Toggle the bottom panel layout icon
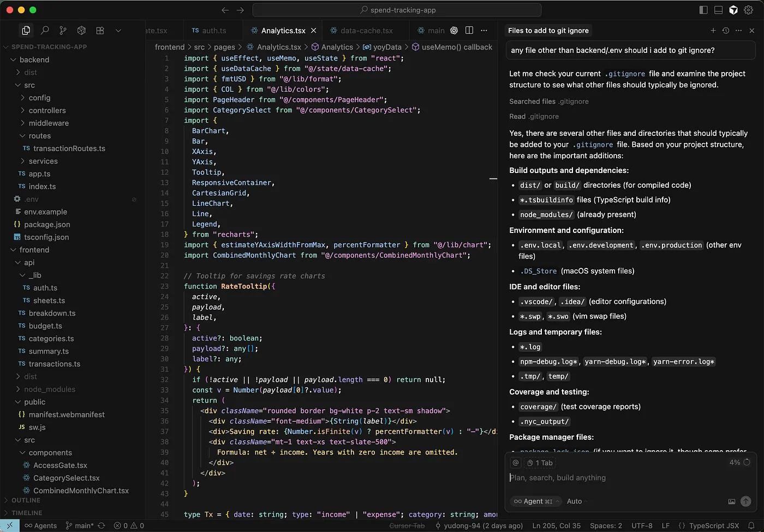This screenshot has width=764, height=532. click(719, 10)
